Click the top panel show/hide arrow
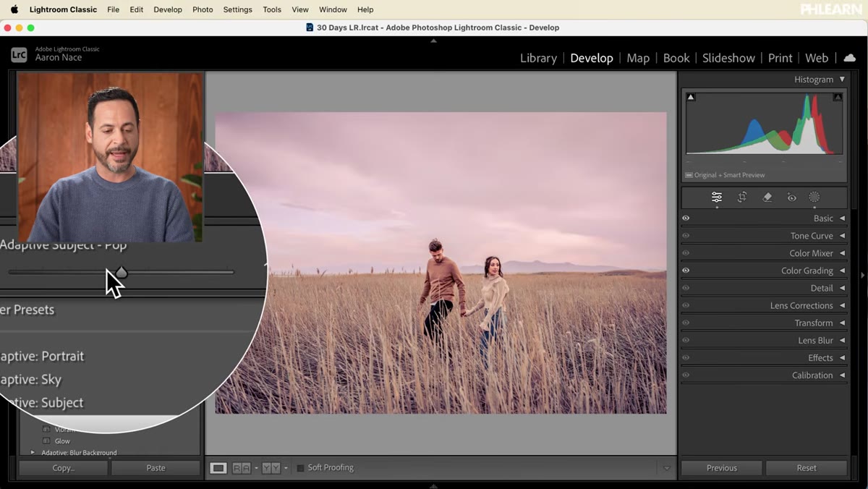Viewport: 868px width, 489px height. pos(434,41)
